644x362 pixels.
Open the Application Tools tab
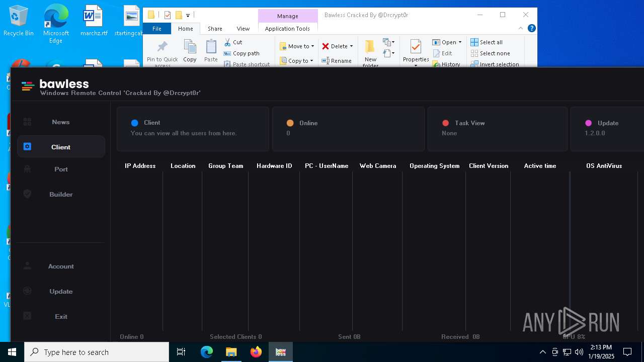287,29
